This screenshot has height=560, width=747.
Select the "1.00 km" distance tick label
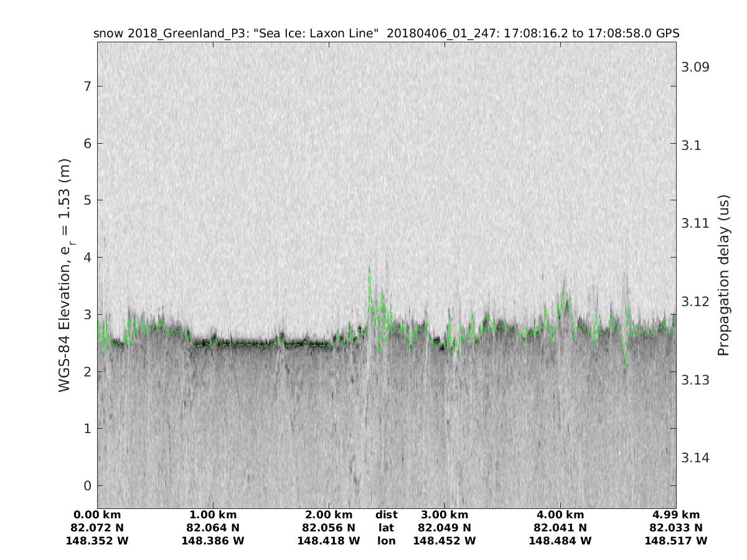pos(213,515)
